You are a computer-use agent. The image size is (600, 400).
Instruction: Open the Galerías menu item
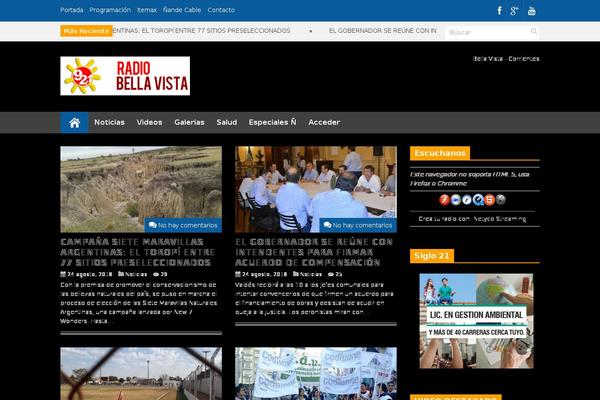[189, 122]
